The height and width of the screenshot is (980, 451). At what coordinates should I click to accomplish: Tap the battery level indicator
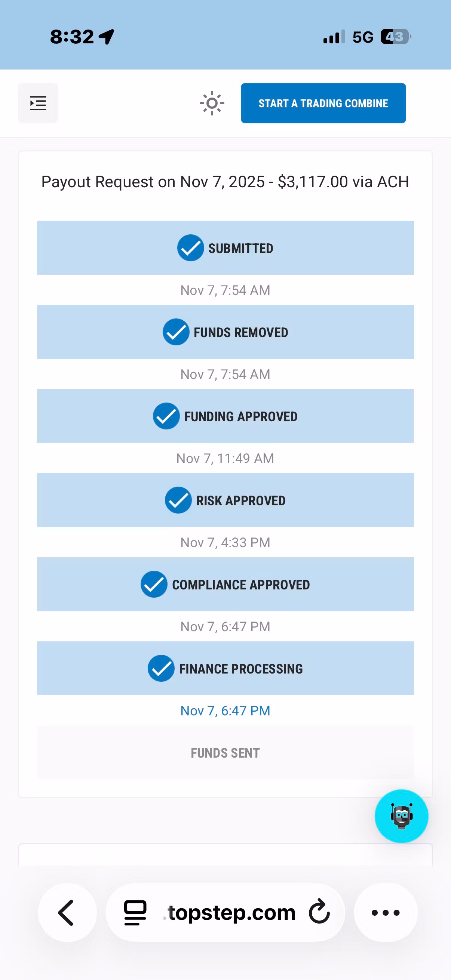coord(396,37)
